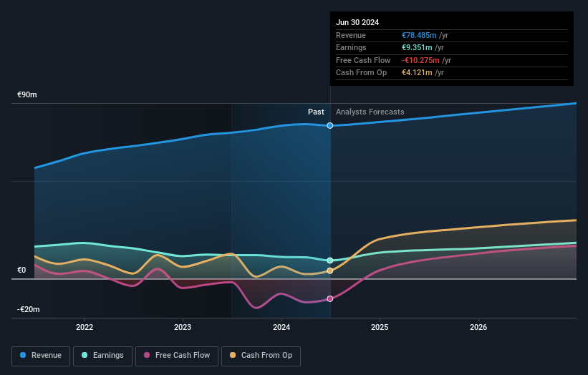
Task: Click the 2025 x-axis label
Action: (x=380, y=327)
